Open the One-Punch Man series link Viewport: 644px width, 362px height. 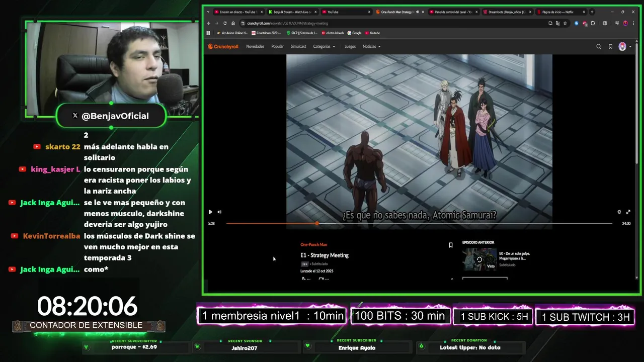[313, 244]
